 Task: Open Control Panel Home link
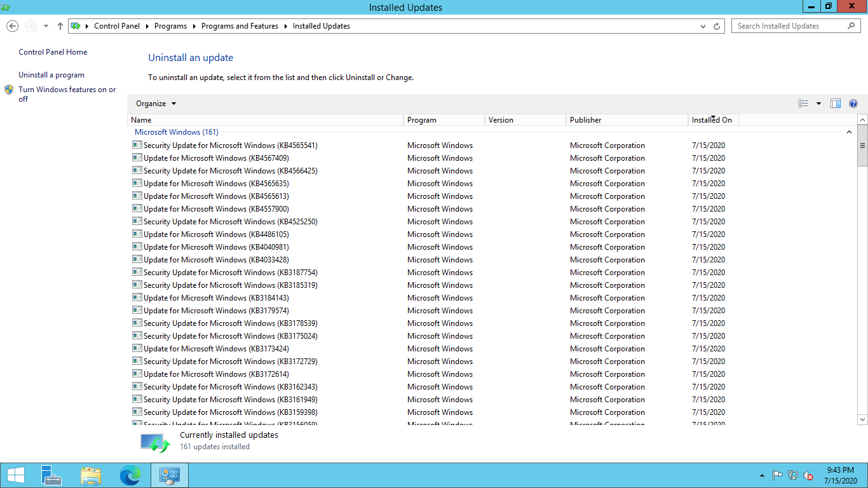(53, 52)
